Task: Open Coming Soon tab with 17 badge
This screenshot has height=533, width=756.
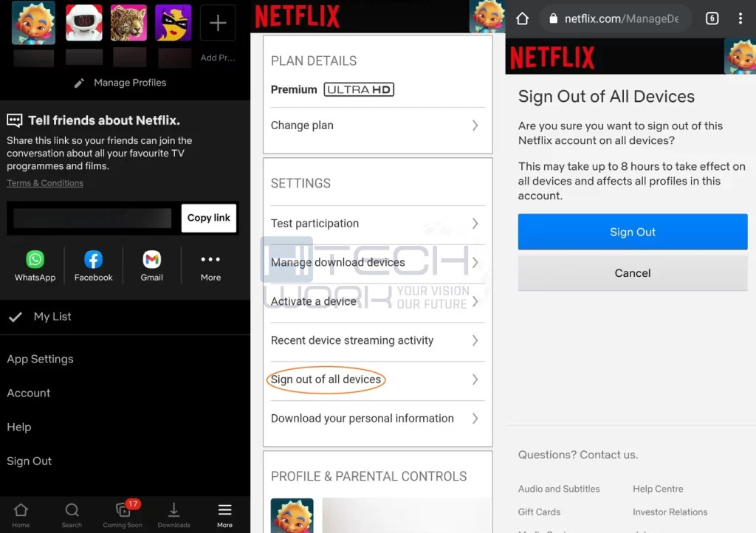Action: click(123, 515)
